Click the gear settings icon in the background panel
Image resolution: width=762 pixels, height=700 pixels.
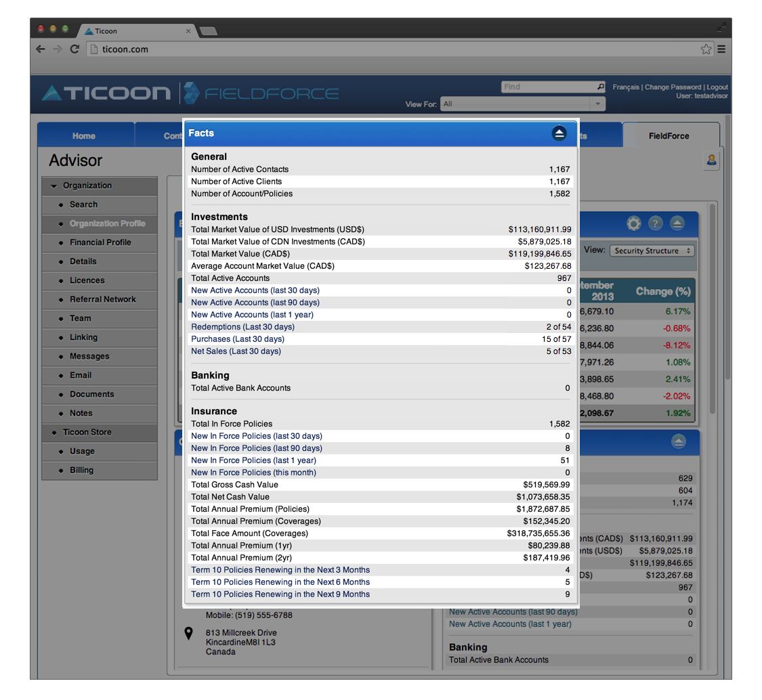point(634,223)
